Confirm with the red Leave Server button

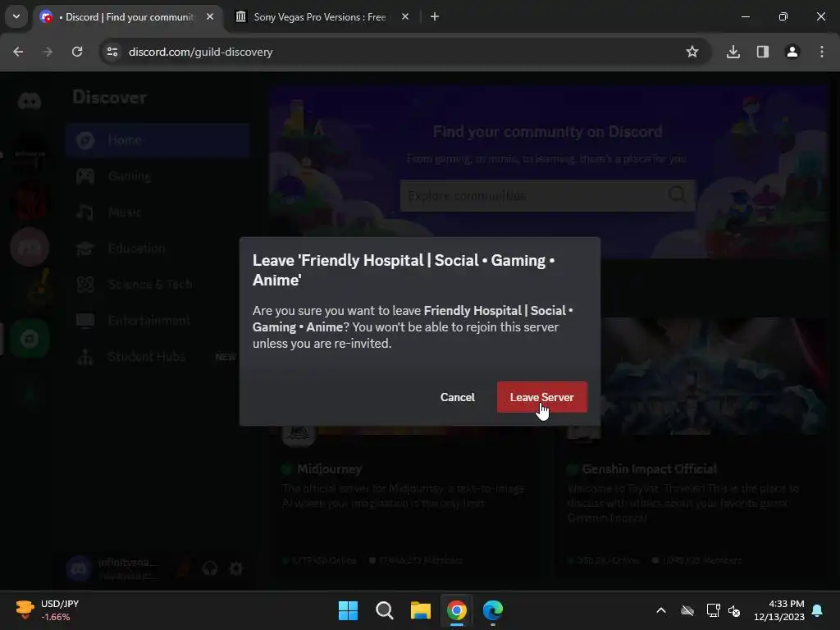(x=541, y=397)
